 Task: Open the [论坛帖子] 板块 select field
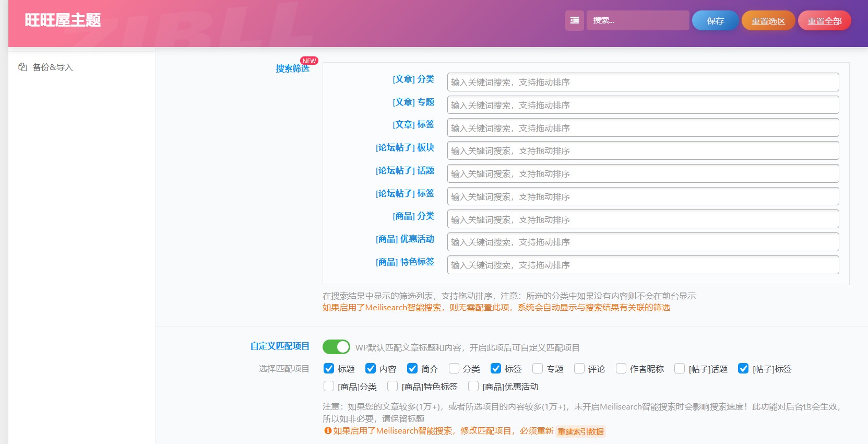tap(643, 150)
